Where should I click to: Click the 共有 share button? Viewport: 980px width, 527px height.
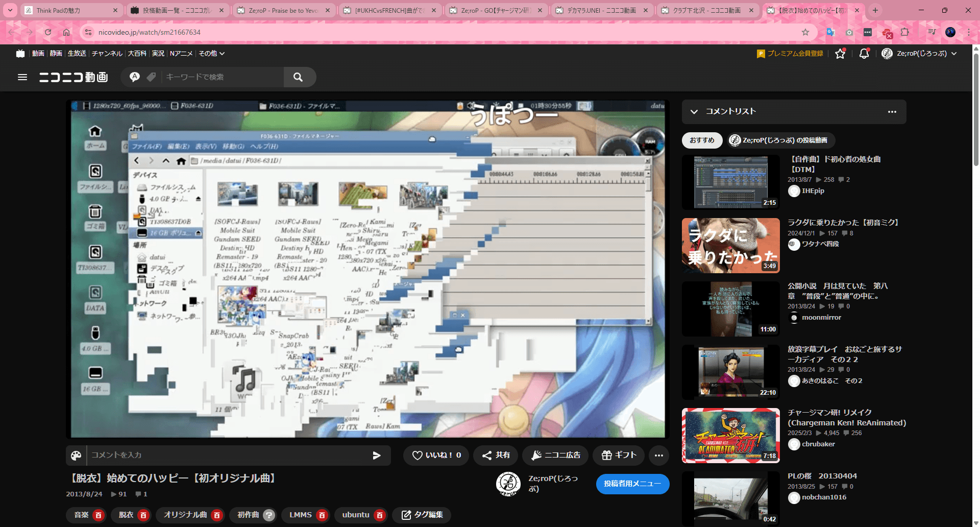click(496, 455)
